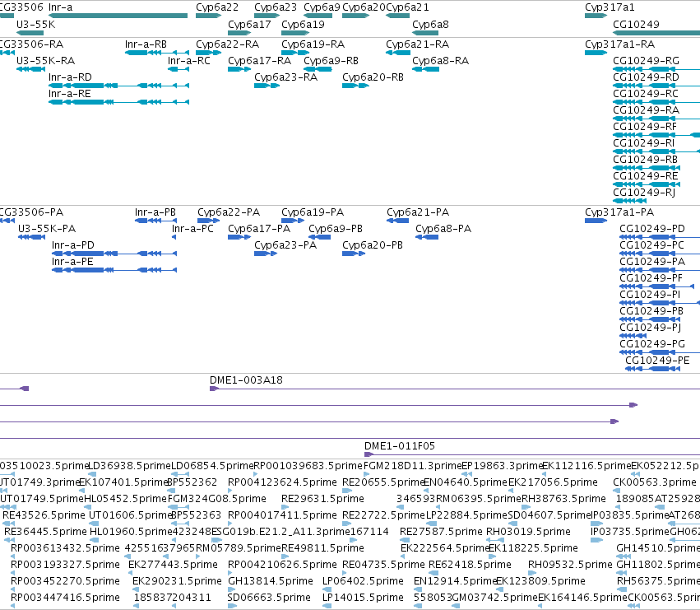This screenshot has height=610, width=700.
Task: Click EST SD06663.5prime
Action: 232,606
